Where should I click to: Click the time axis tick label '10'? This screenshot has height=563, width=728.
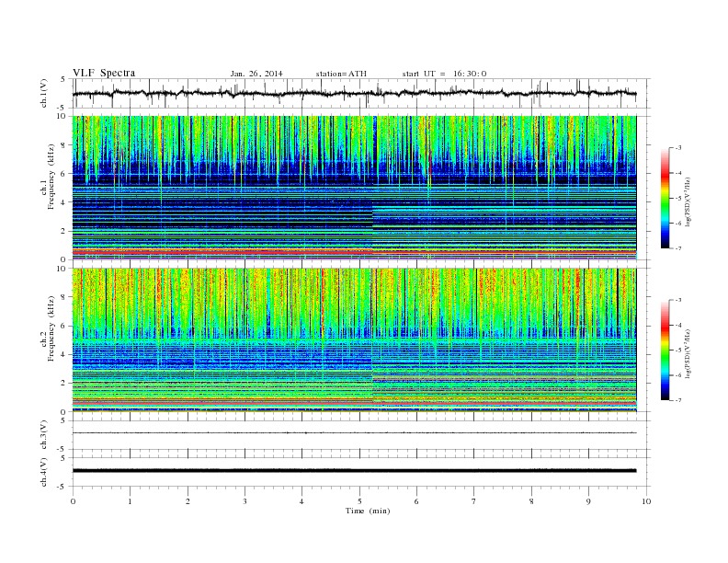(646, 501)
